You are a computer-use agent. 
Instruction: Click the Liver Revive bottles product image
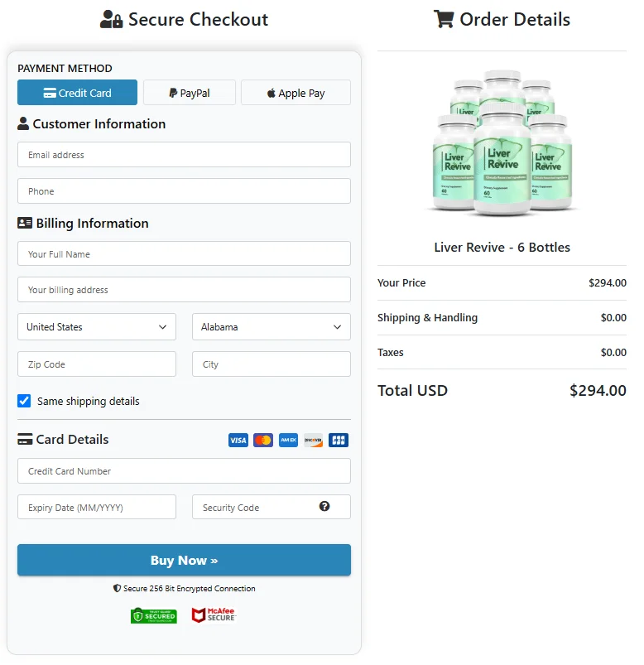point(502,145)
